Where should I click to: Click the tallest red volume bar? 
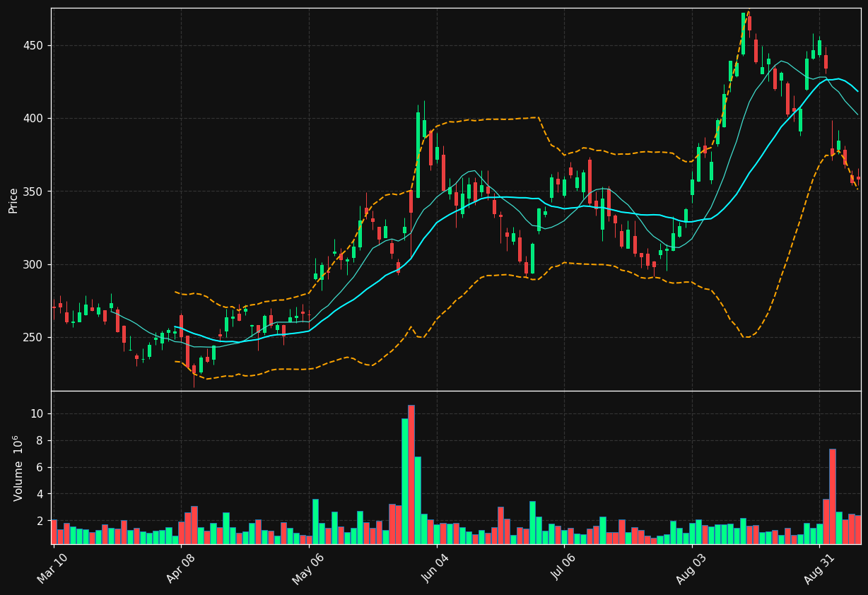[411, 474]
